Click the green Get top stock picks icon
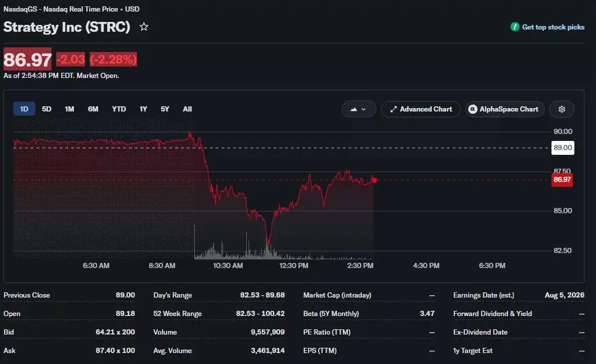The image size is (596, 364). (514, 27)
